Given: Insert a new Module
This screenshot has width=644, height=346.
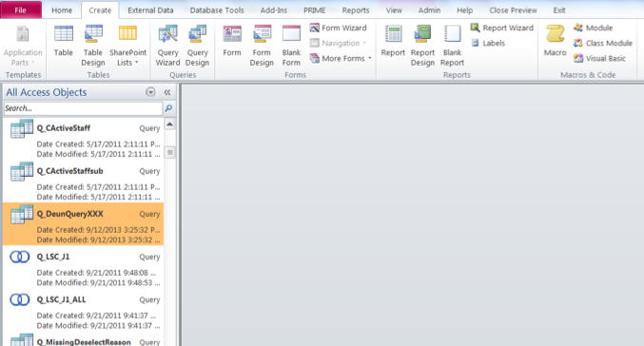Looking at the screenshot, I should click(593, 28).
